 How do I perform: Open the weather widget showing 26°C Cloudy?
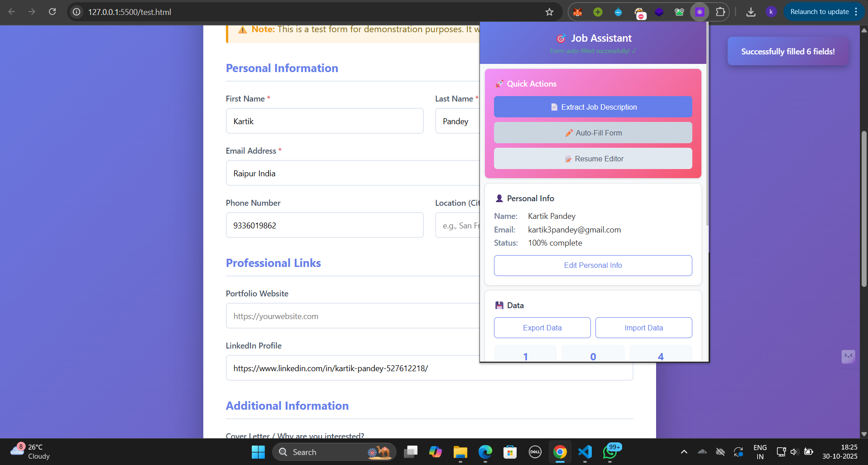click(x=30, y=451)
